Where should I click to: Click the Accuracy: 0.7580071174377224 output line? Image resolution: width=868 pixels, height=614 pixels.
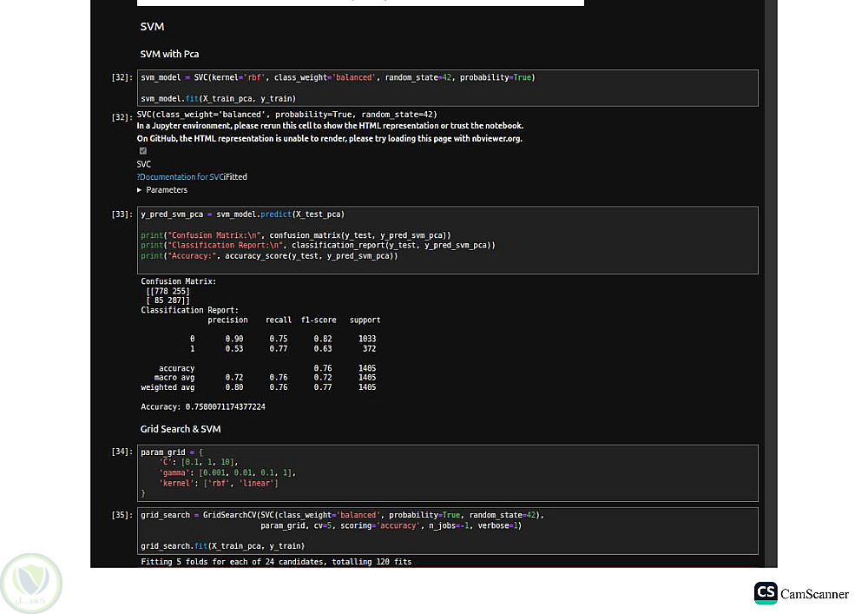[x=203, y=407]
